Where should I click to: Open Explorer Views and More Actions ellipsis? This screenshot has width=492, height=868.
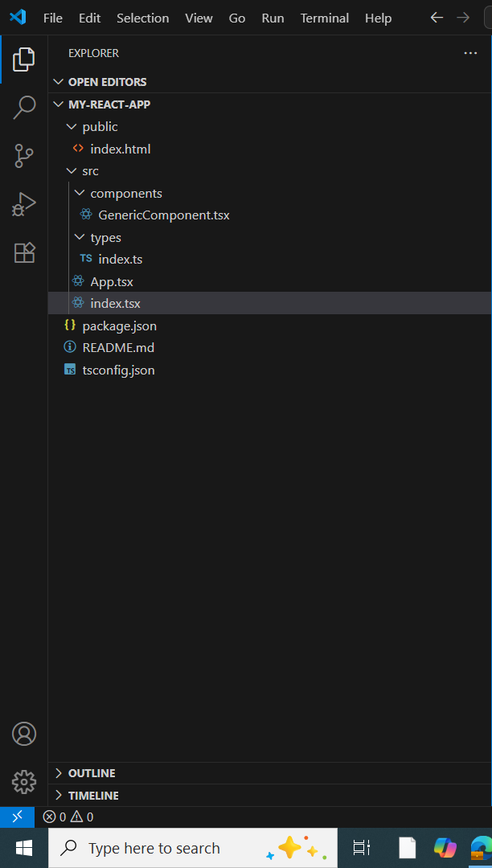pyautogui.click(x=470, y=53)
